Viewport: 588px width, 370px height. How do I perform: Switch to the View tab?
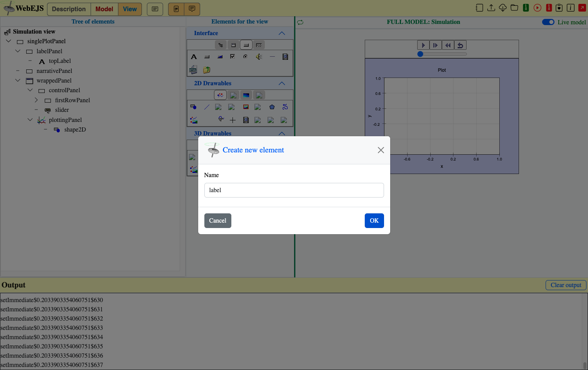pyautogui.click(x=130, y=9)
